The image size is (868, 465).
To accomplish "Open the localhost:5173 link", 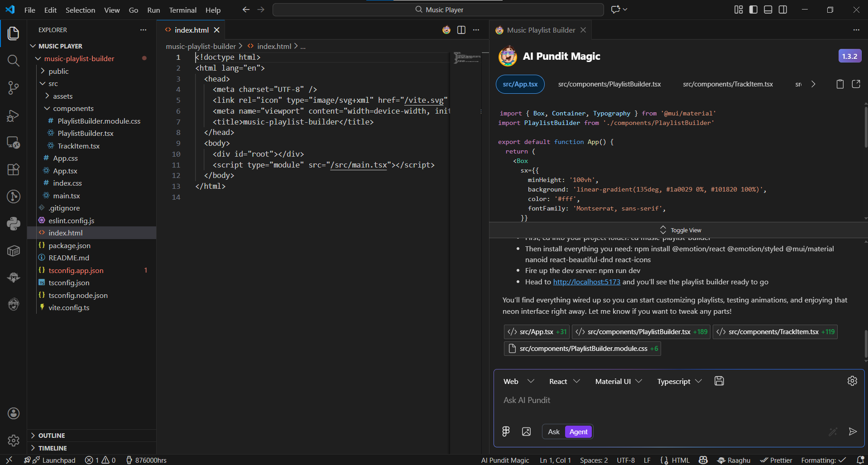I will [x=586, y=282].
